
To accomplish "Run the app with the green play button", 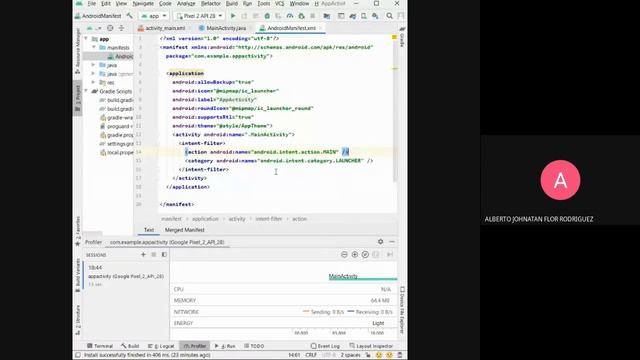I will coord(233,16).
